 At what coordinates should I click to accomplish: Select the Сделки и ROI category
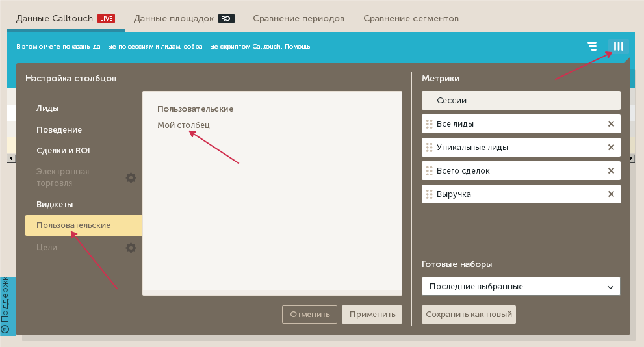point(63,151)
